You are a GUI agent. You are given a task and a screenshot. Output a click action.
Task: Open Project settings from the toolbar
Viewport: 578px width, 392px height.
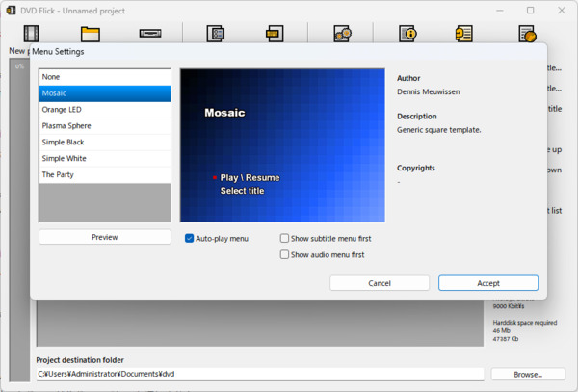[x=215, y=34]
